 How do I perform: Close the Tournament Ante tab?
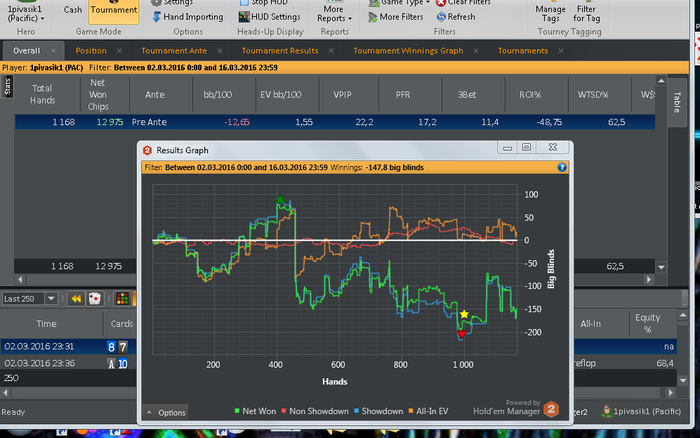pos(220,51)
